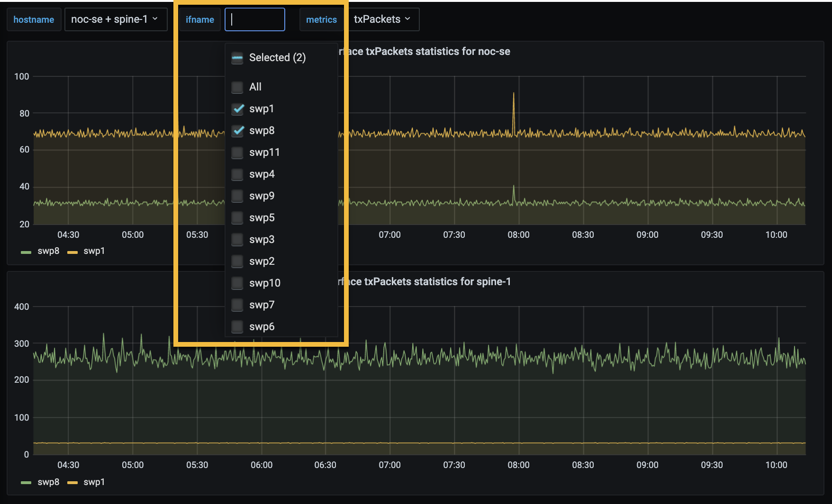Enable the swp2 interface checkbox
Viewport: 832px width, 504px height.
(238, 261)
